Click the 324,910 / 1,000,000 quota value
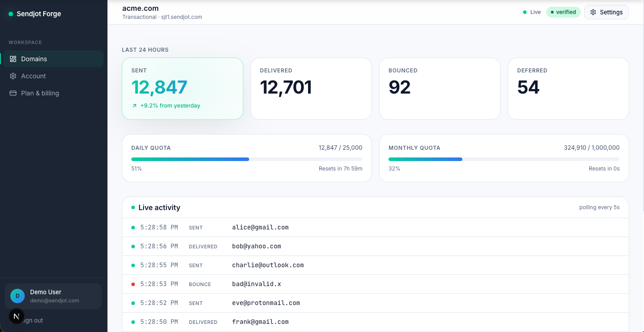 [x=592, y=148]
